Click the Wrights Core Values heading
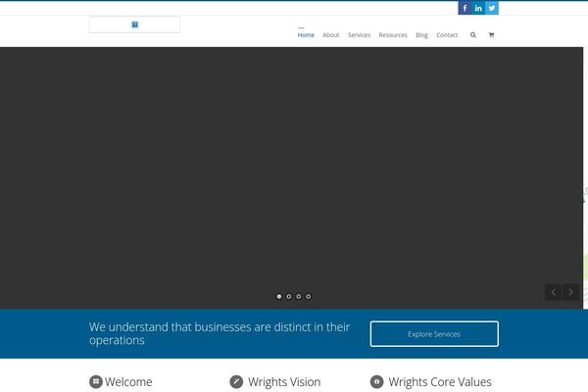 coord(440,382)
